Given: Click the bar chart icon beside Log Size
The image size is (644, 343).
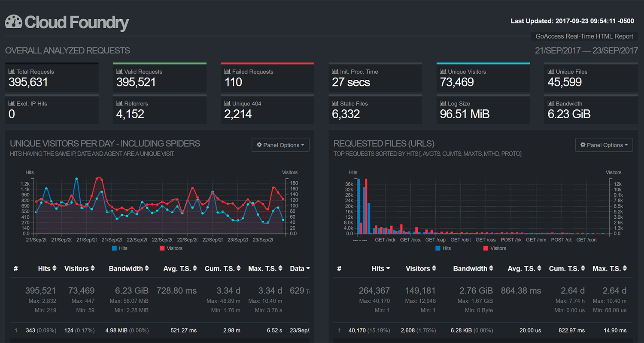Looking at the screenshot, I should point(443,103).
